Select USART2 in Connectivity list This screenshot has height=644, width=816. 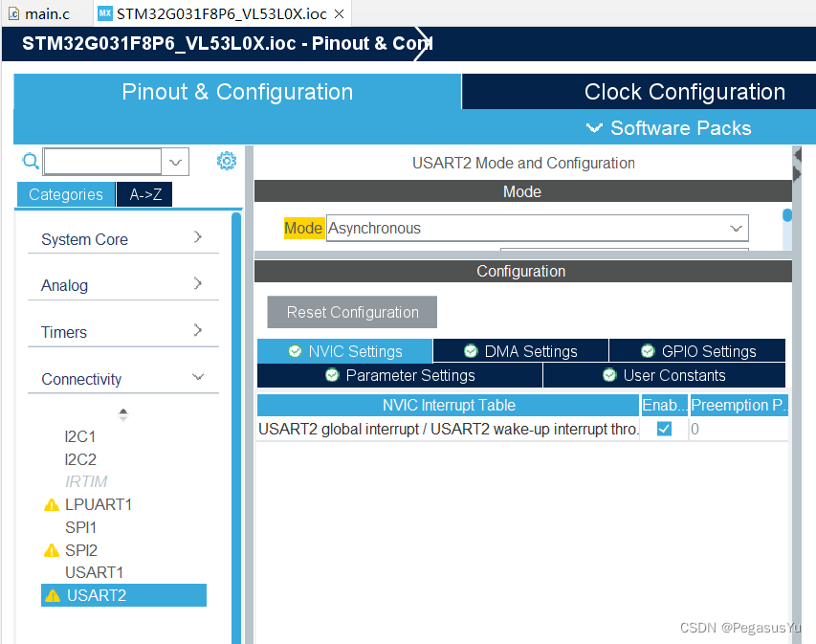(123, 595)
